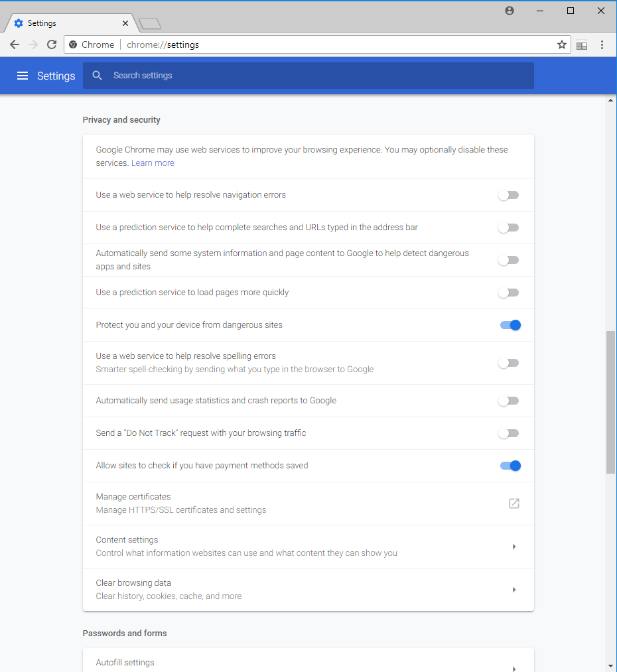
Task: Open the user profile icon
Action: coord(510,11)
